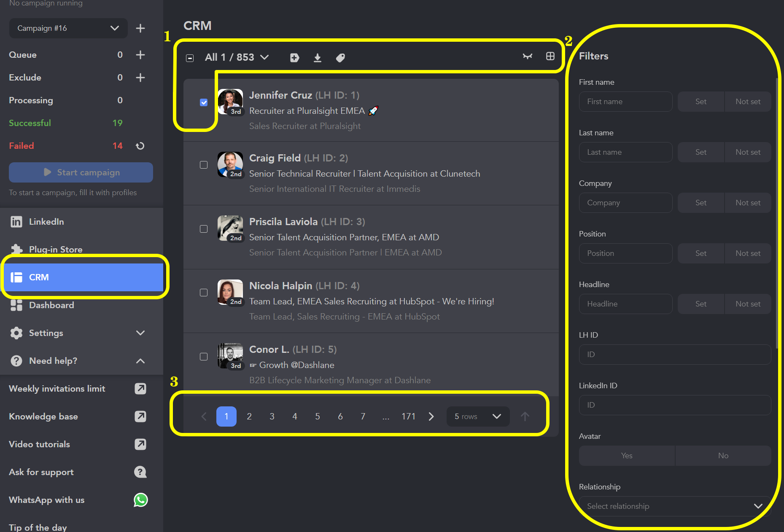Filter First name as Not set
Screen dimensions: 784x532
pyautogui.click(x=748, y=102)
